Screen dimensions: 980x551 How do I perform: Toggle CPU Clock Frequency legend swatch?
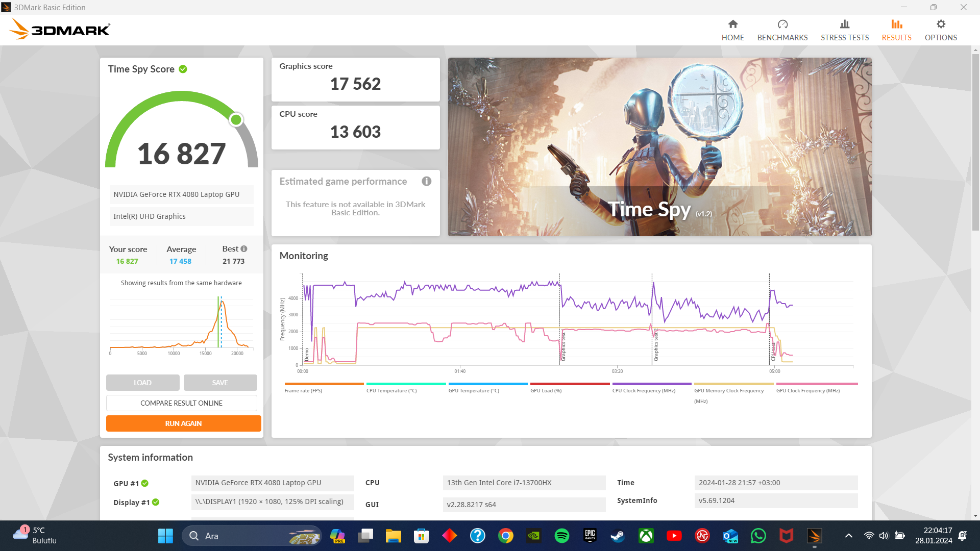click(x=651, y=384)
